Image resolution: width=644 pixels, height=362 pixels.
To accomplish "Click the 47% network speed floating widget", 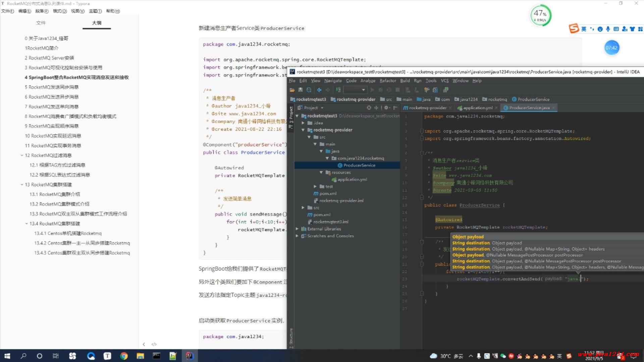I will coord(540,15).
